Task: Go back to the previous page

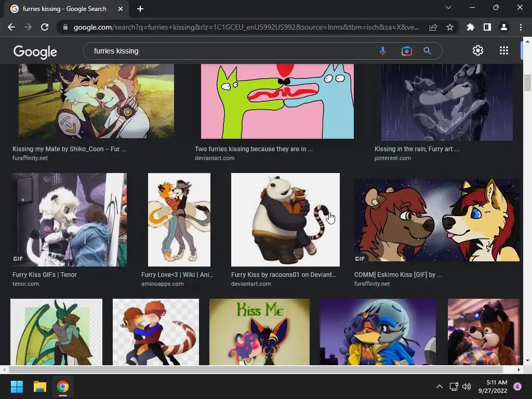Action: click(11, 27)
